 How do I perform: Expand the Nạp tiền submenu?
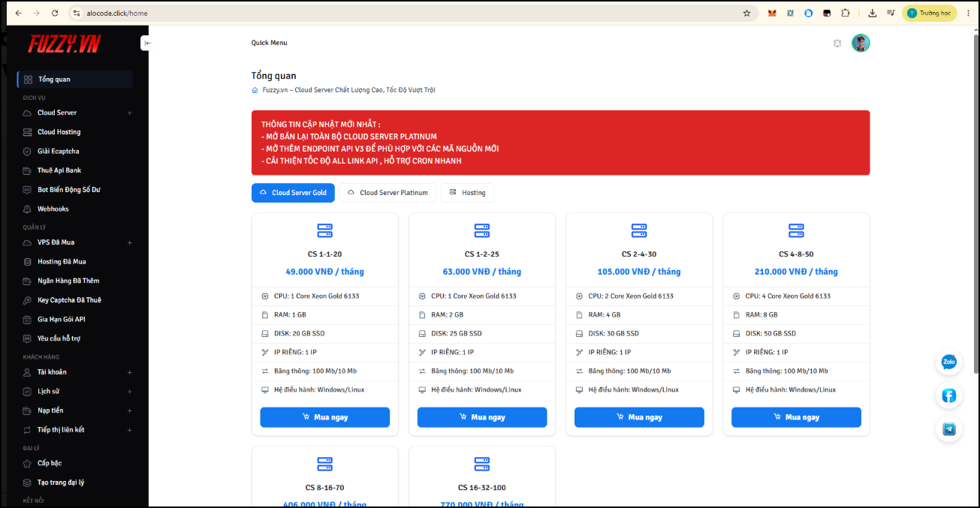[x=129, y=411]
